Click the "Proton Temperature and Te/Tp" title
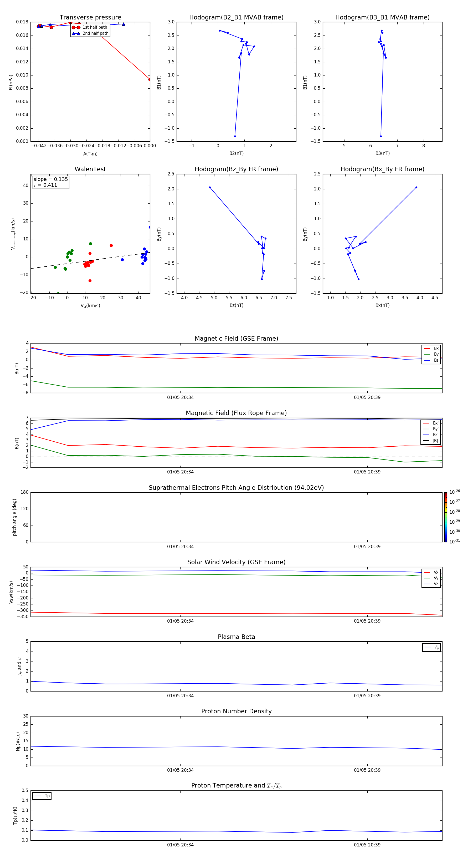 point(236,786)
